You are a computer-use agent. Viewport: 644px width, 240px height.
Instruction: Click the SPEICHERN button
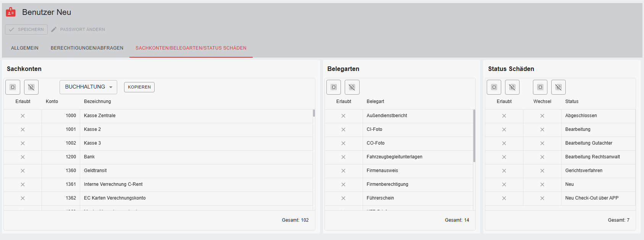(x=26, y=29)
